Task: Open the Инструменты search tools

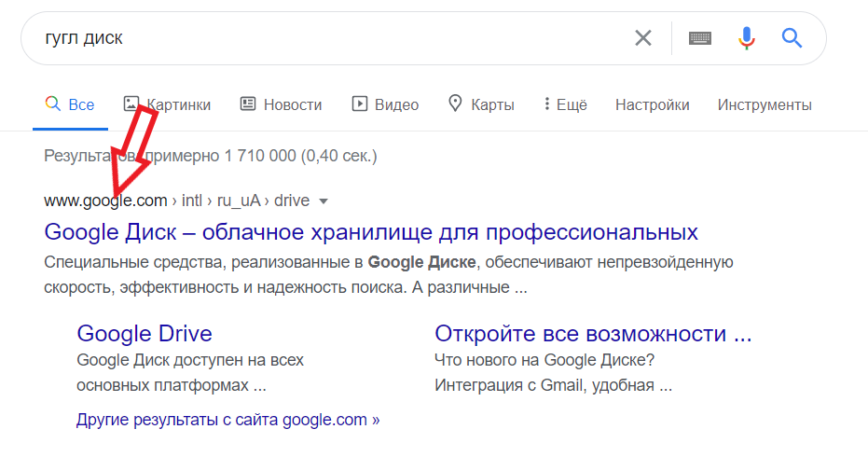Action: [x=765, y=104]
